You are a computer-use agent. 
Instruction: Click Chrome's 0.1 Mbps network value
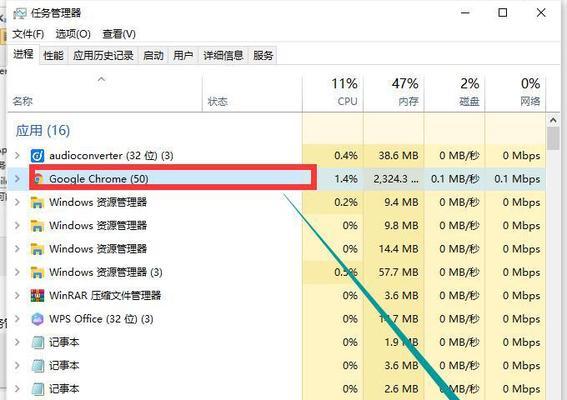click(517, 179)
